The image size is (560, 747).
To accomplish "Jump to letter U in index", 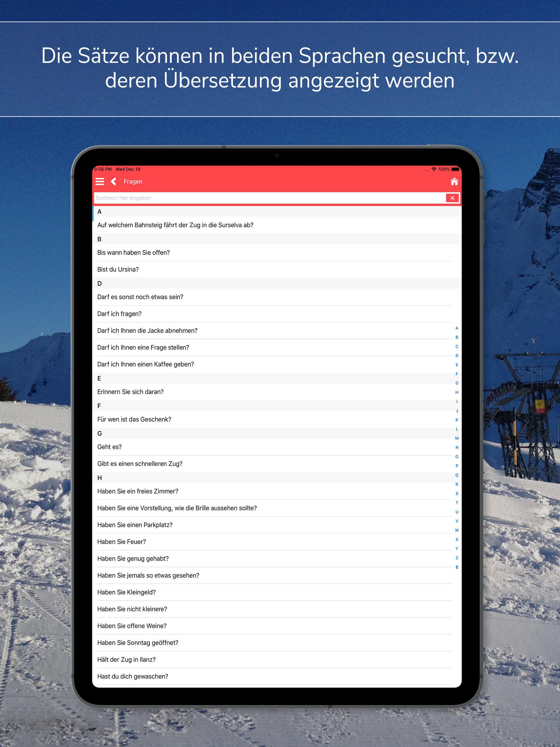I will tap(457, 512).
